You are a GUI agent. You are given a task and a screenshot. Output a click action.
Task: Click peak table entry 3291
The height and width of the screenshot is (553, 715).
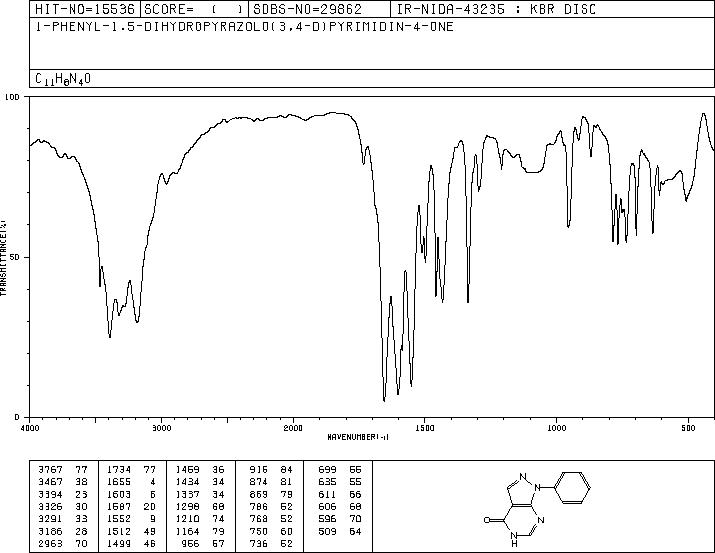pos(50,519)
